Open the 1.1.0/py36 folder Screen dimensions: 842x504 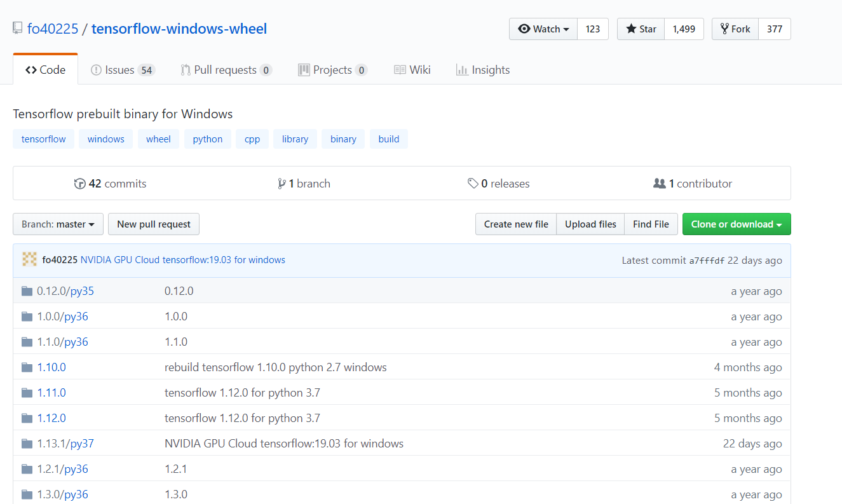tap(62, 342)
